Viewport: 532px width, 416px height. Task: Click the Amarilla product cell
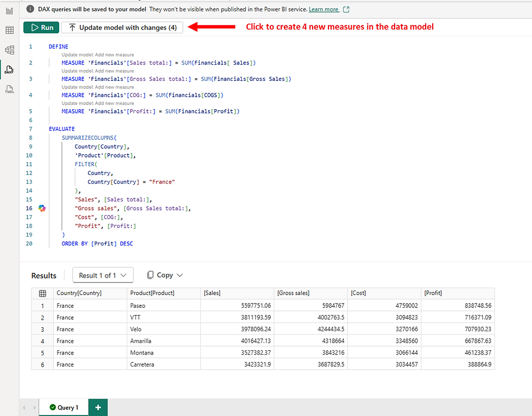pos(163,341)
